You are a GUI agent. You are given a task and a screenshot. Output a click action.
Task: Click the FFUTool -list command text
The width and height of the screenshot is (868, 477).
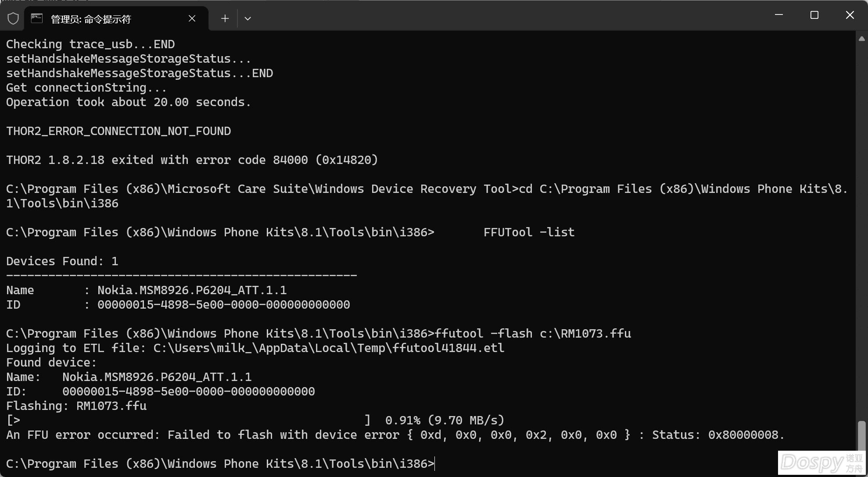point(529,232)
